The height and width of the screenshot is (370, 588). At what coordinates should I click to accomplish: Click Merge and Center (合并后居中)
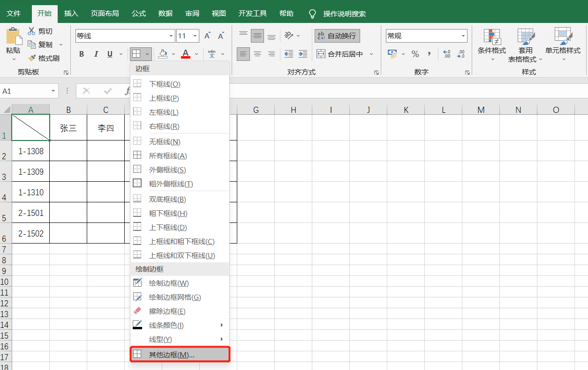[x=340, y=54]
